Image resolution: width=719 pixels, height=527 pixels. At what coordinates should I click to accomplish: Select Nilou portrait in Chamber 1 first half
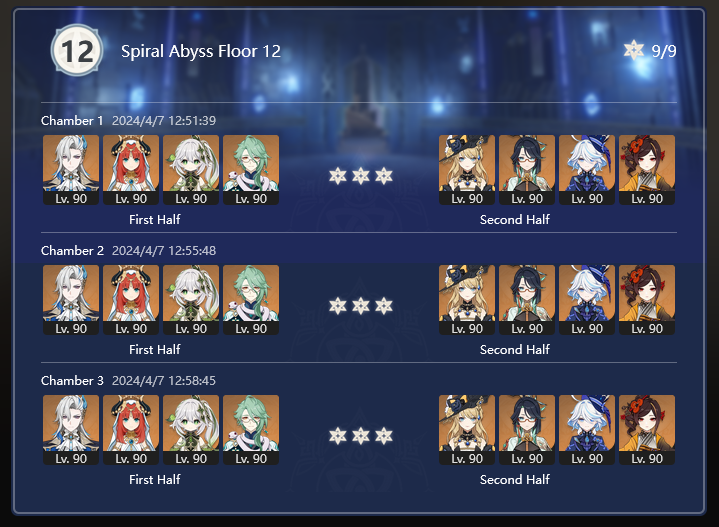coord(131,170)
